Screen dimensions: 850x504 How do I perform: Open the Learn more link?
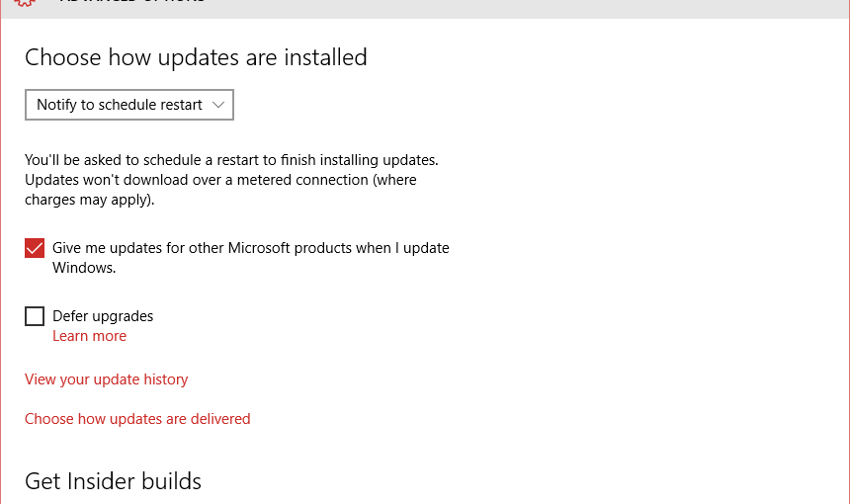[x=89, y=336]
